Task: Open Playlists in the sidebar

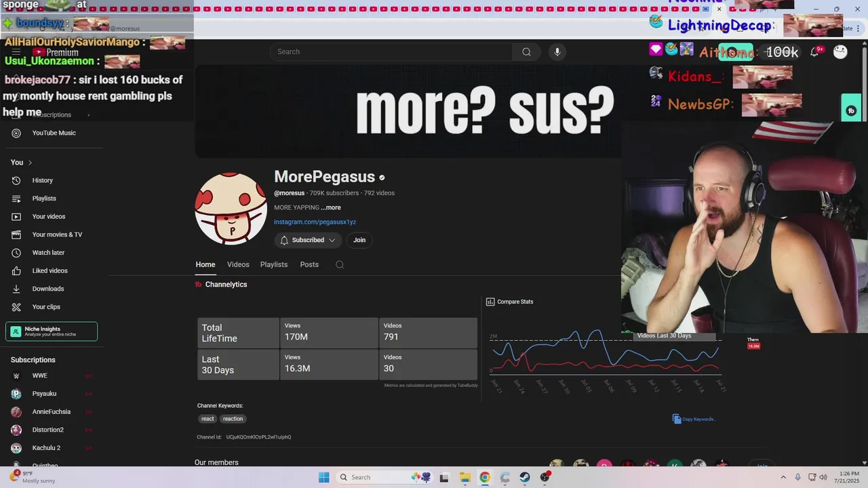Action: (44, 199)
